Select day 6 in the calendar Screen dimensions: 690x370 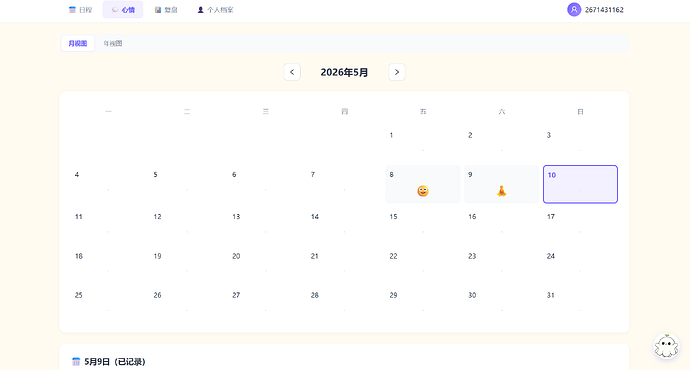point(265,184)
